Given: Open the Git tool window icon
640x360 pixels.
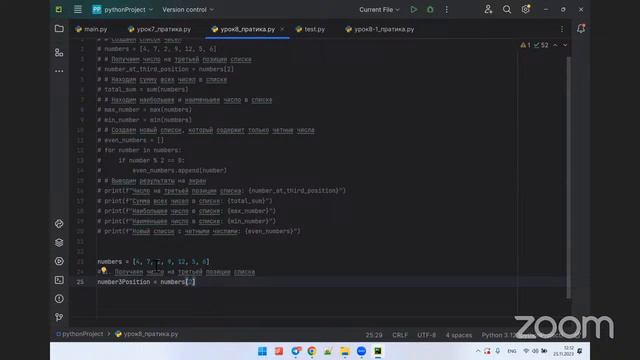Looking at the screenshot, I should click(x=59, y=317).
